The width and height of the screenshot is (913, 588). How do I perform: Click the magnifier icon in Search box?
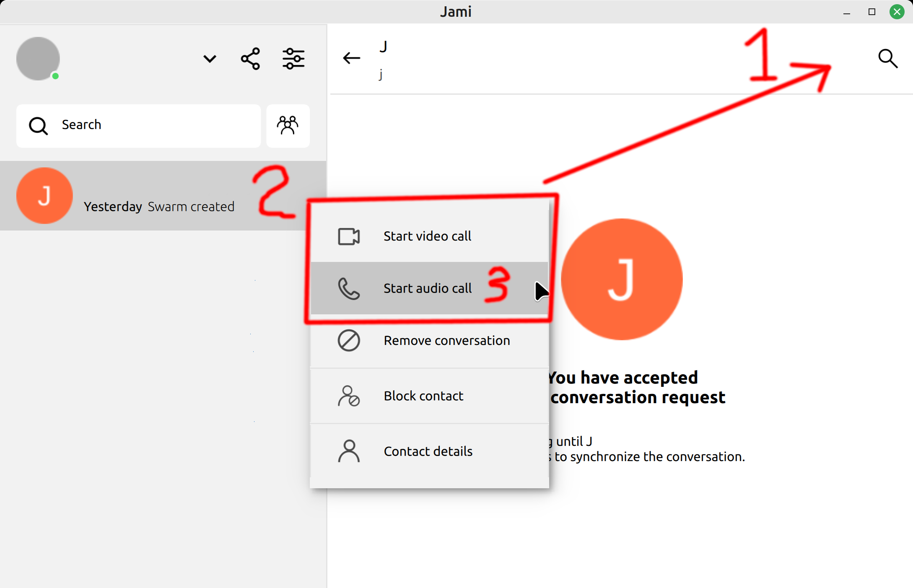[38, 125]
